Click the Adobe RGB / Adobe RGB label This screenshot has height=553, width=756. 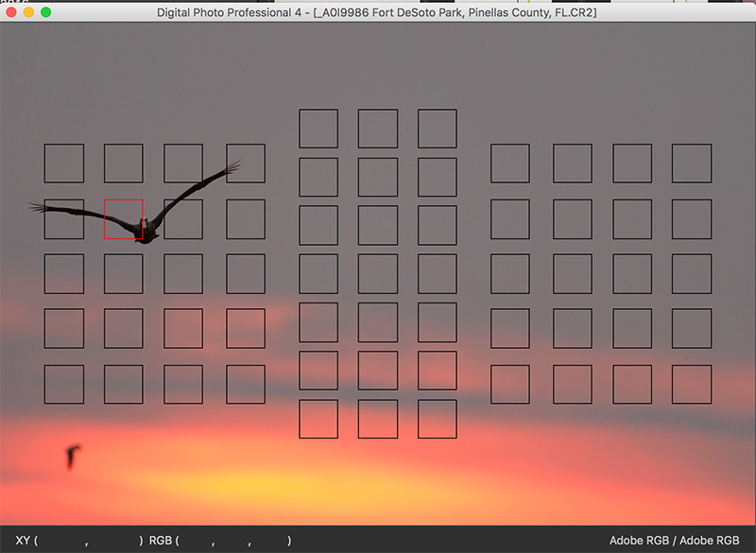pos(674,541)
